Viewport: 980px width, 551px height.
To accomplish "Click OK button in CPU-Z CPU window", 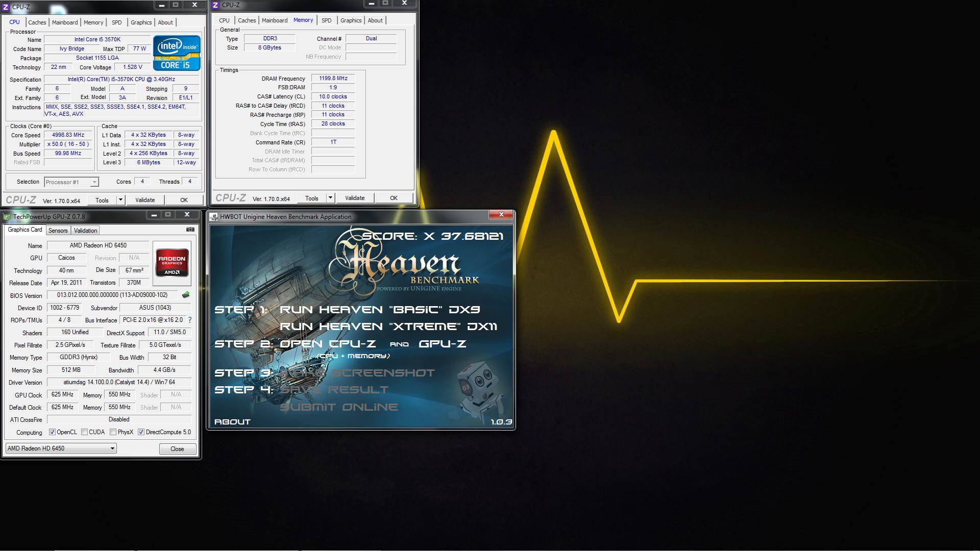I will tap(184, 200).
